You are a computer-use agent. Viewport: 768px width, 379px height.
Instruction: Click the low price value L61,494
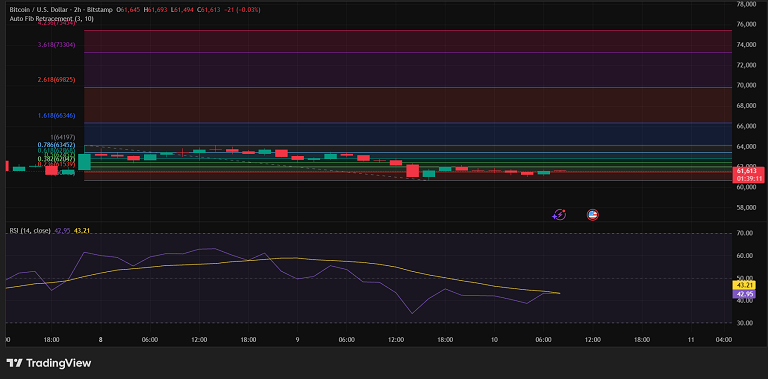(x=181, y=10)
